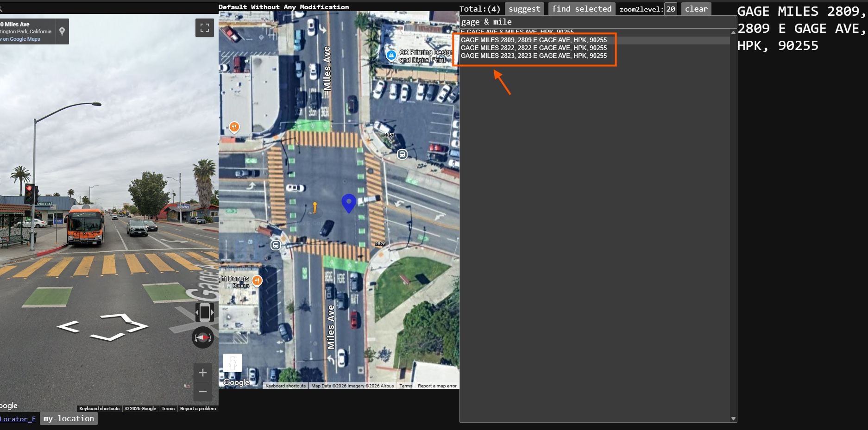
Task: Select GAGE MILES 2822 result entry
Action: [534, 48]
